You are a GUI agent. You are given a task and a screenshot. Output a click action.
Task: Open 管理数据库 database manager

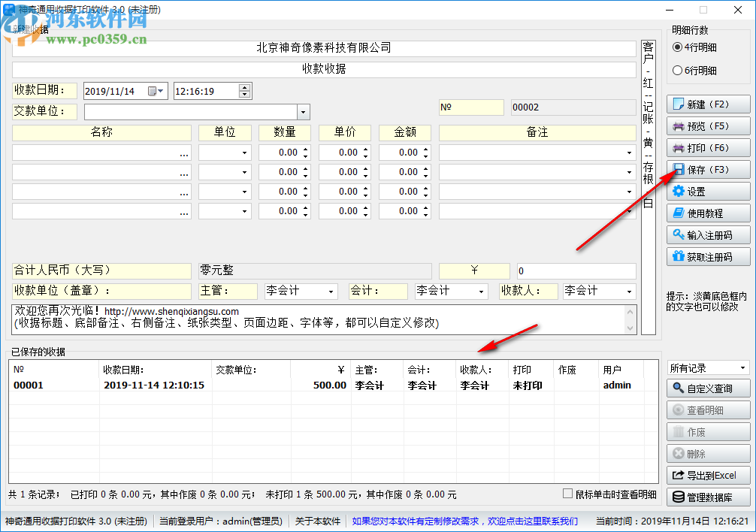tap(709, 497)
